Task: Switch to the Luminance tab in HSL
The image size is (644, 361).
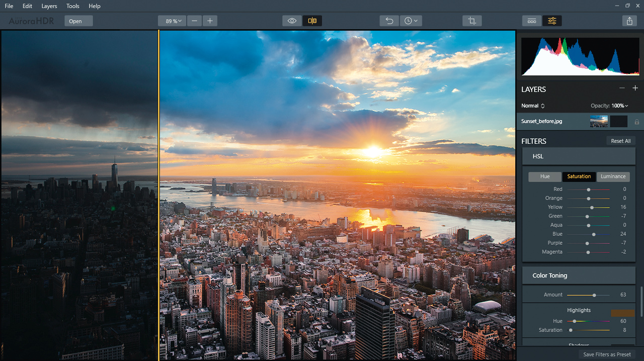Action: point(613,176)
